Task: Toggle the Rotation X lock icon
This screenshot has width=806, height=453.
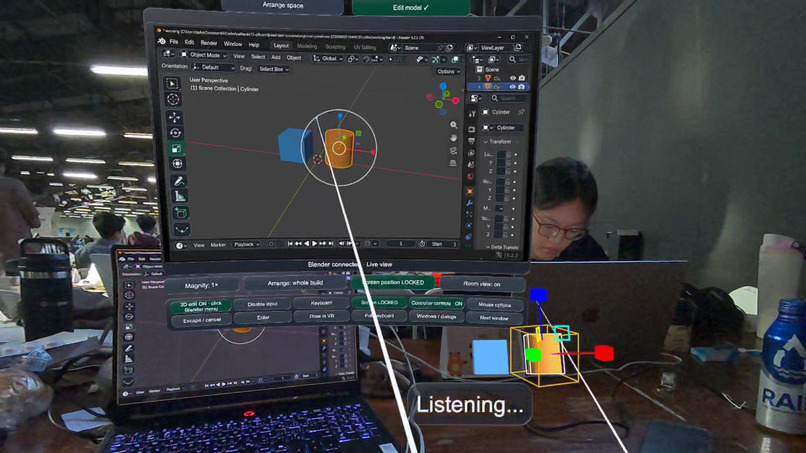Action: [x=507, y=182]
